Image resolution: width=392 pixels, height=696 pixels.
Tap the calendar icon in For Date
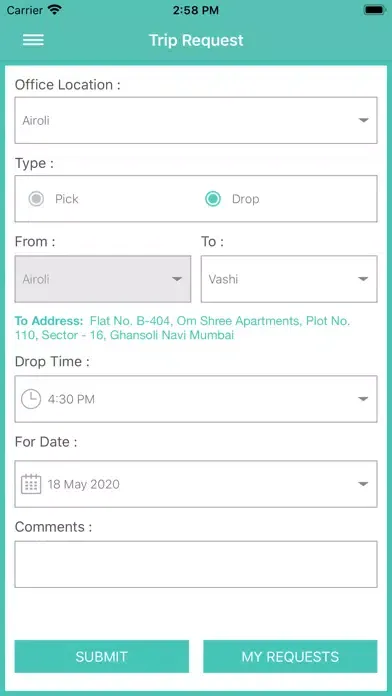click(31, 484)
